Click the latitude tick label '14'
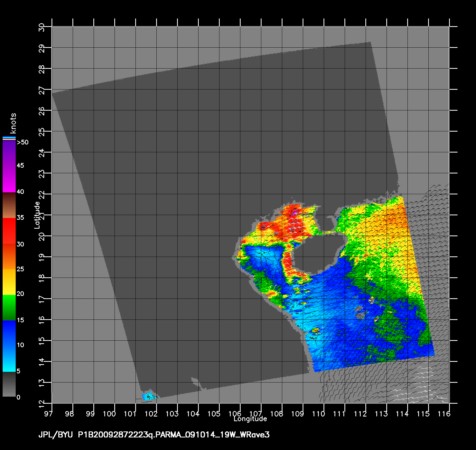The width and height of the screenshot is (476, 450). click(x=42, y=362)
